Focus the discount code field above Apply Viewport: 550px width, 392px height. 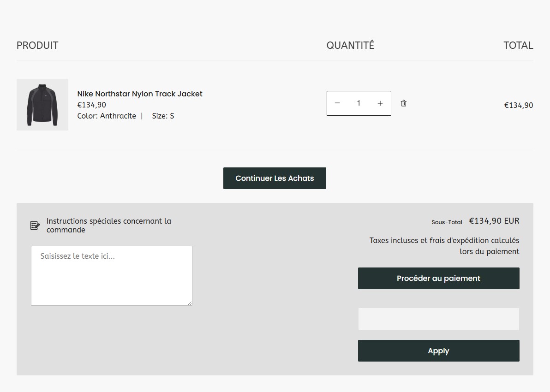(x=438, y=319)
